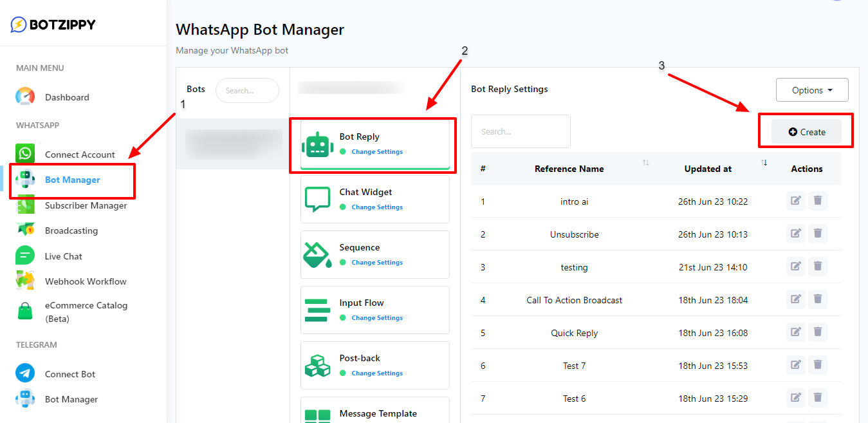Go to WhatsApp Connect Account
Viewport: 868px width, 423px height.
point(80,155)
